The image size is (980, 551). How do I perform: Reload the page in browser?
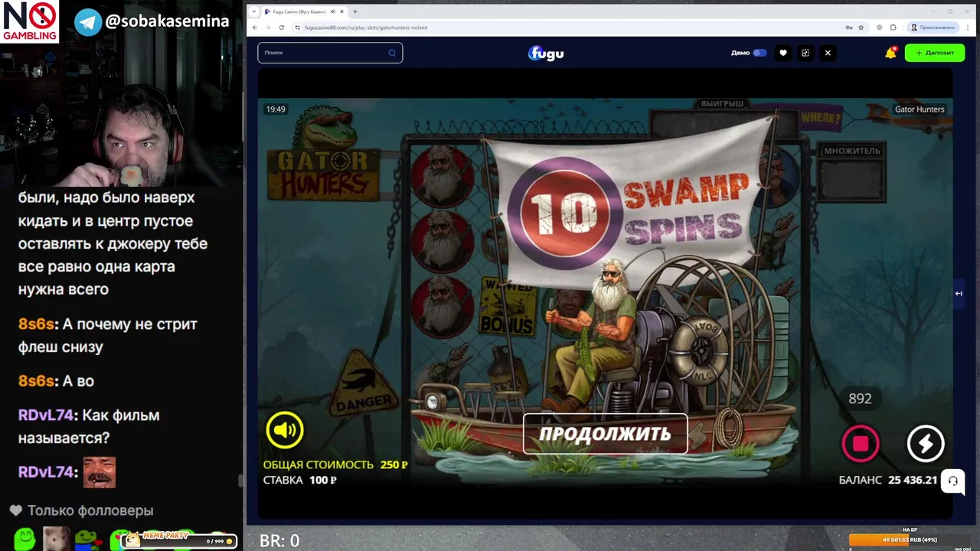pos(282,28)
